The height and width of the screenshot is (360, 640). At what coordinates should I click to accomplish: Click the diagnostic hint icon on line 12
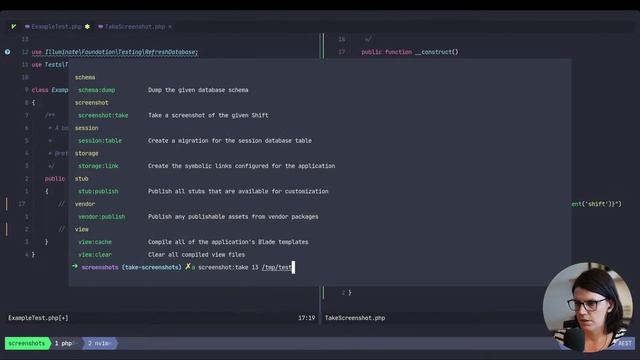(x=7, y=52)
